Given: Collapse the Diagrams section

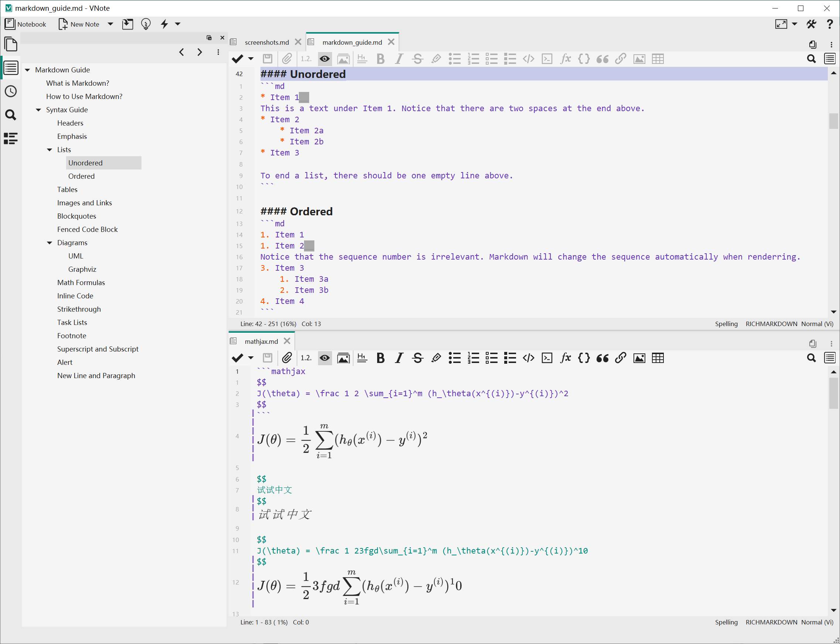Looking at the screenshot, I should tap(49, 242).
